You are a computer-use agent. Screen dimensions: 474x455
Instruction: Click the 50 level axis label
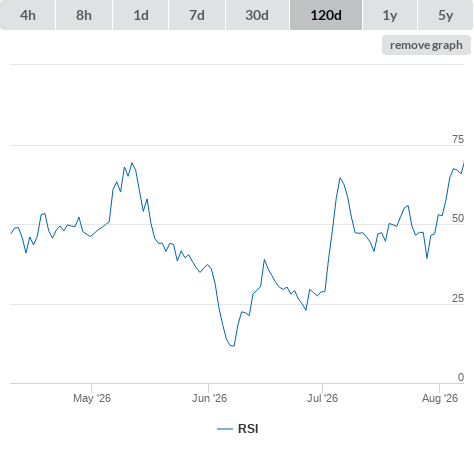[458, 218]
